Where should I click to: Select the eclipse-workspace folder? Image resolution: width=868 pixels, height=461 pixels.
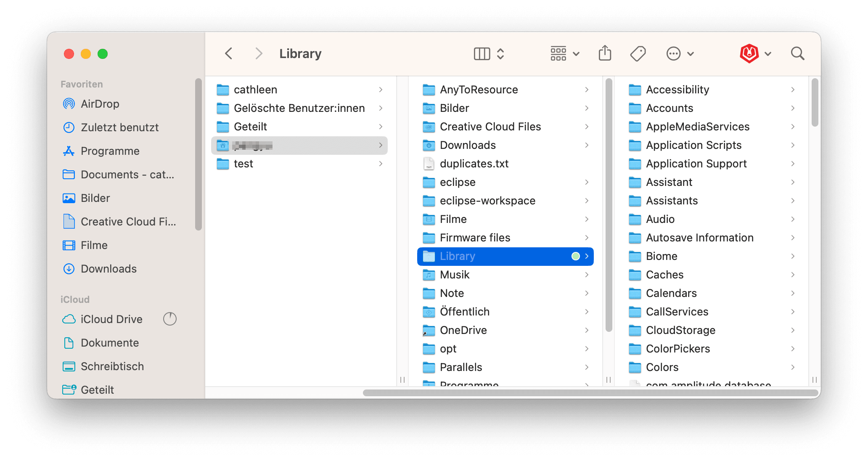505,201
